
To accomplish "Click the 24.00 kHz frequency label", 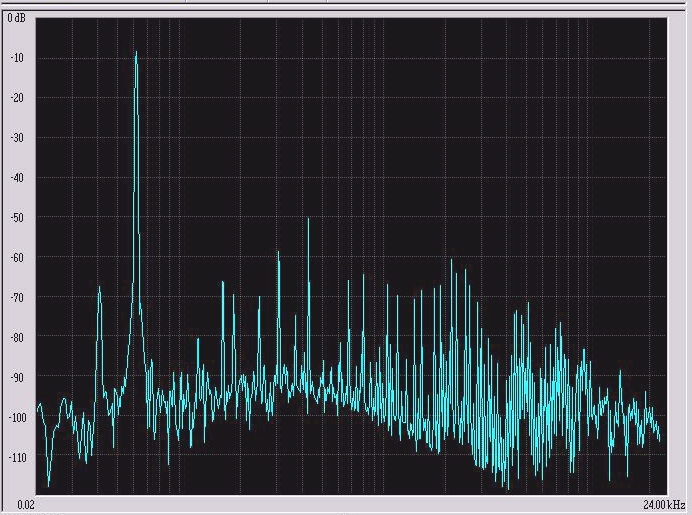I will point(664,504).
